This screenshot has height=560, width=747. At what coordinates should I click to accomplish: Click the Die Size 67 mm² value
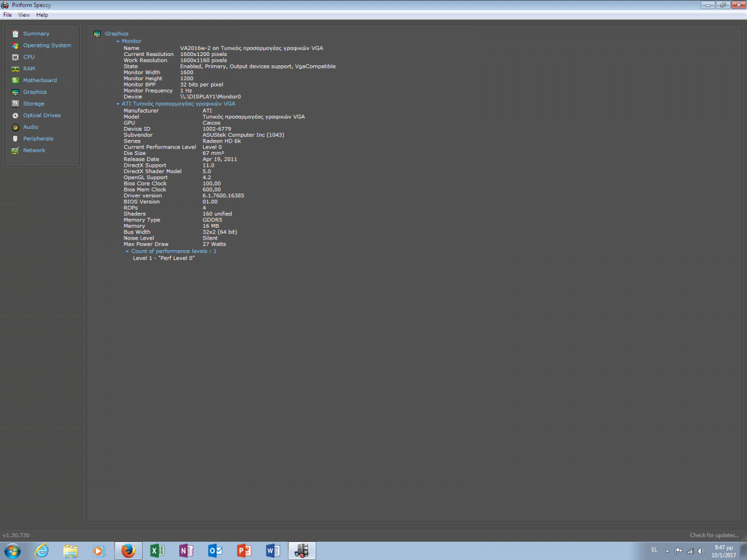coord(214,153)
